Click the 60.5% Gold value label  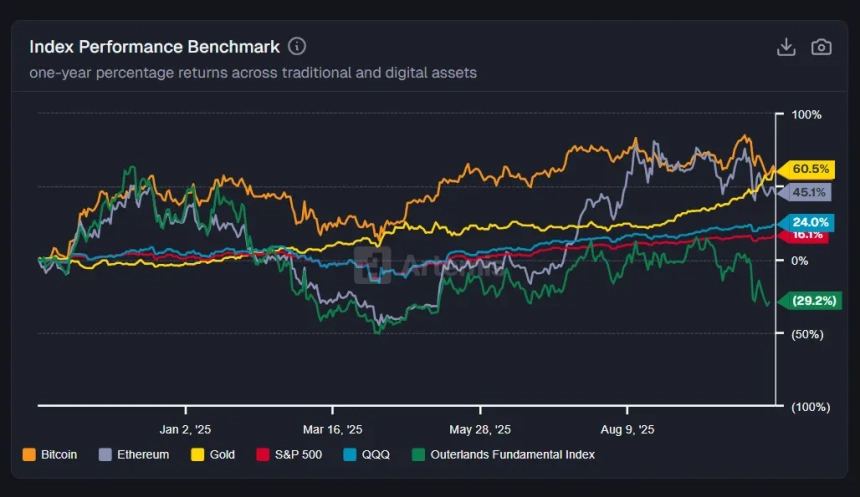810,169
